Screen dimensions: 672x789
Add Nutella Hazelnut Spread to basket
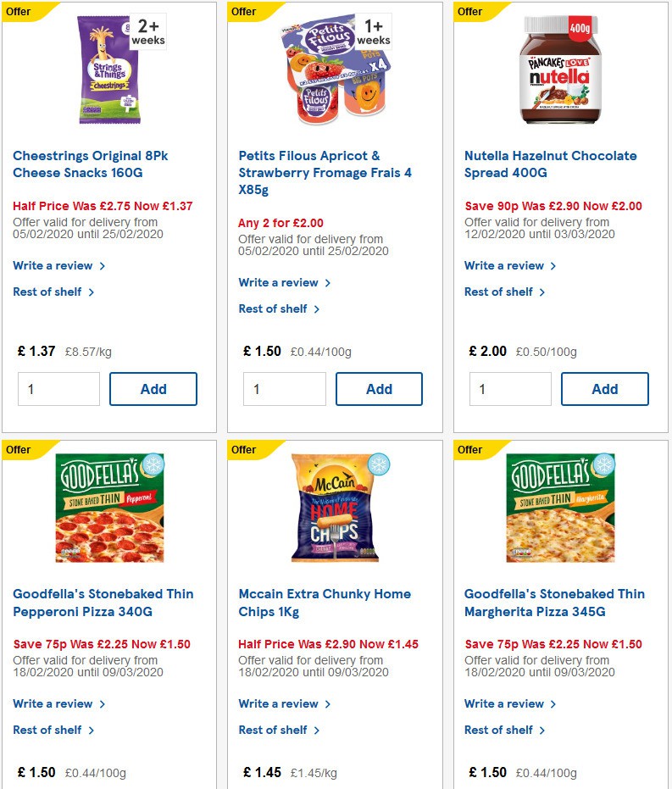(x=604, y=389)
